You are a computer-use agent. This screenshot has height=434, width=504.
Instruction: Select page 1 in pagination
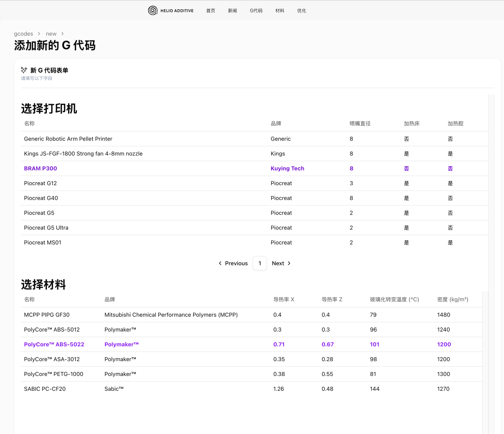coord(260,263)
